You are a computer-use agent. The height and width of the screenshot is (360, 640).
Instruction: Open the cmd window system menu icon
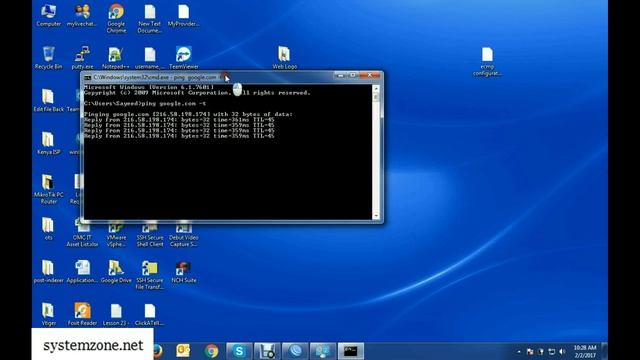click(x=87, y=77)
